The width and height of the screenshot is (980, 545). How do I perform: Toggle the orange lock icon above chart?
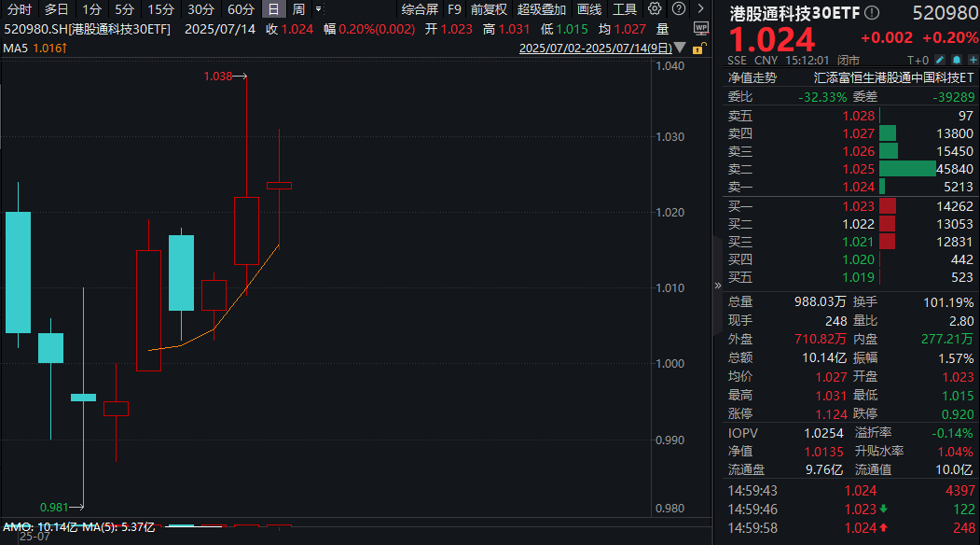coord(697,49)
